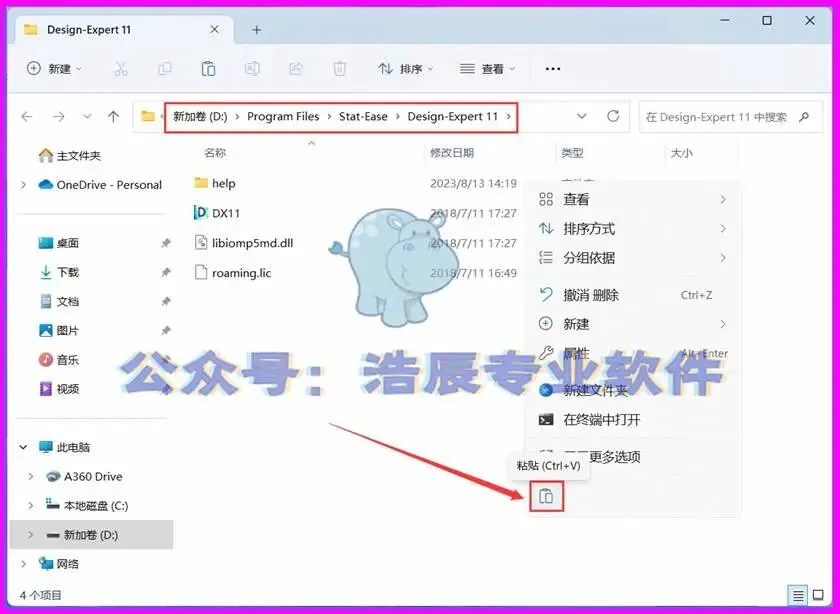This screenshot has height=614, width=840.
Task: Select the help folder
Action: [x=215, y=183]
